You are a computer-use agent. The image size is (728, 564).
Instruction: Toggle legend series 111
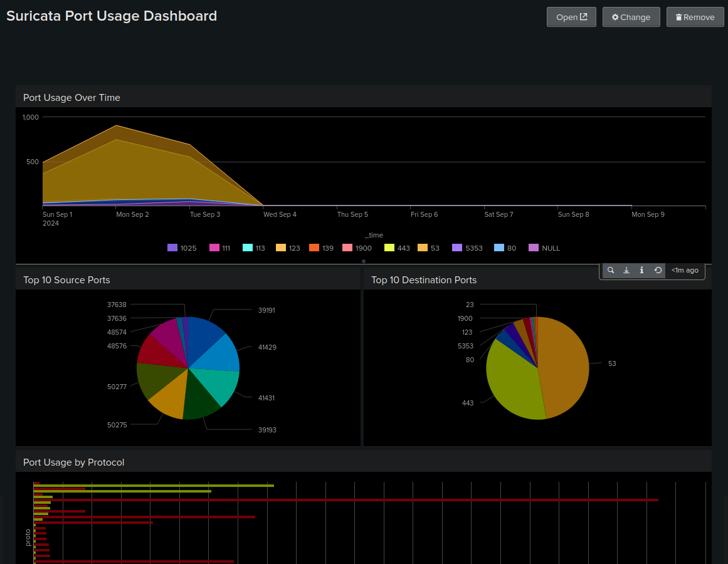pyautogui.click(x=220, y=248)
